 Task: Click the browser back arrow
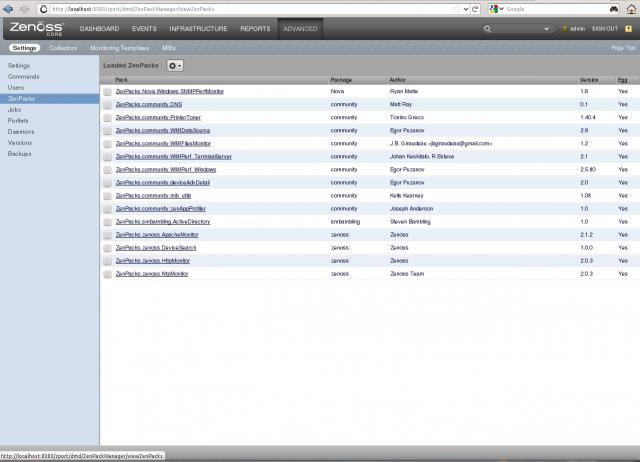[8, 9]
